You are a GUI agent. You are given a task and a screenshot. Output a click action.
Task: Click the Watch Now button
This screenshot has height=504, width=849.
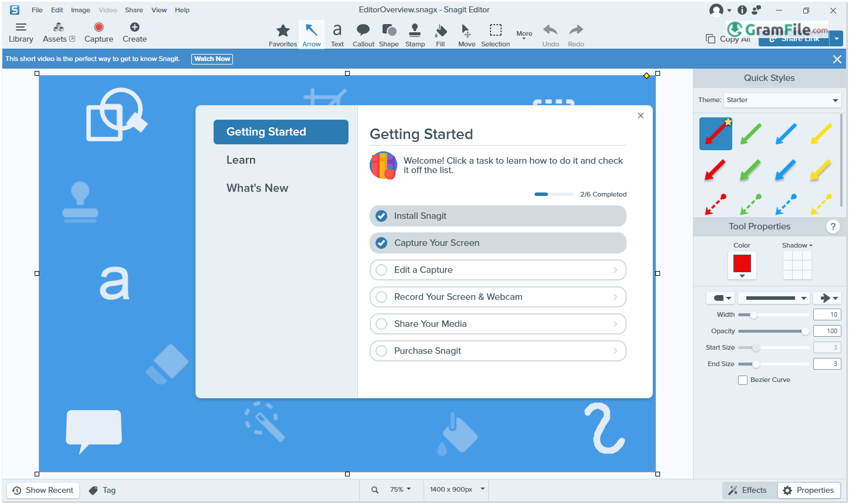[212, 59]
